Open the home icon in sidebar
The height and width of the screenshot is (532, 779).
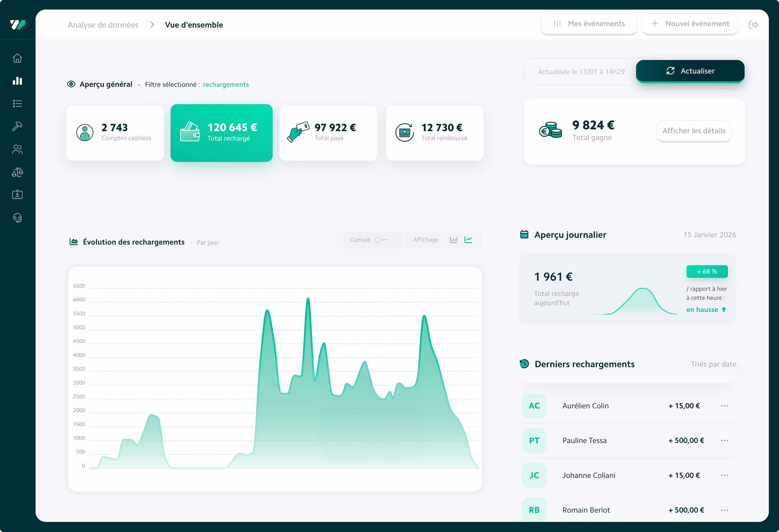click(17, 58)
